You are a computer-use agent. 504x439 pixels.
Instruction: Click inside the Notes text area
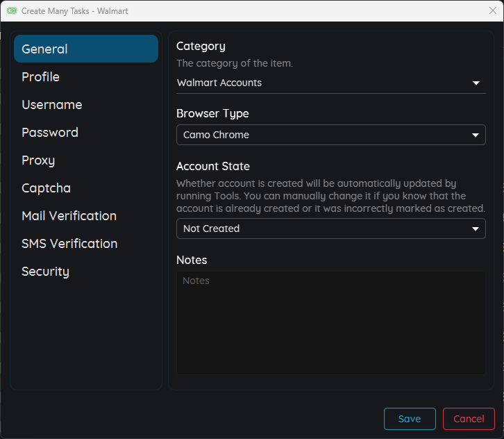[330, 323]
